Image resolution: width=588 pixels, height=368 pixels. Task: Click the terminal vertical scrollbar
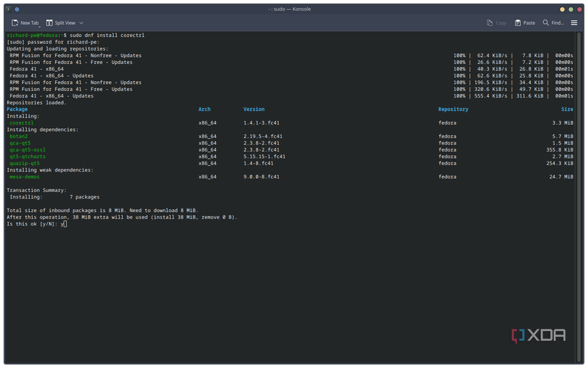point(577,197)
